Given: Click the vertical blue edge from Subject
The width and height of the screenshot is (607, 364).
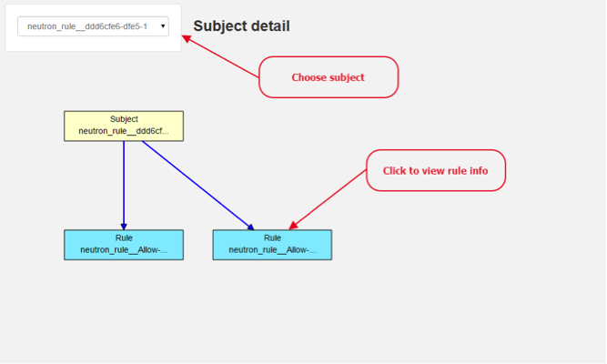Looking at the screenshot, I should click(124, 182).
